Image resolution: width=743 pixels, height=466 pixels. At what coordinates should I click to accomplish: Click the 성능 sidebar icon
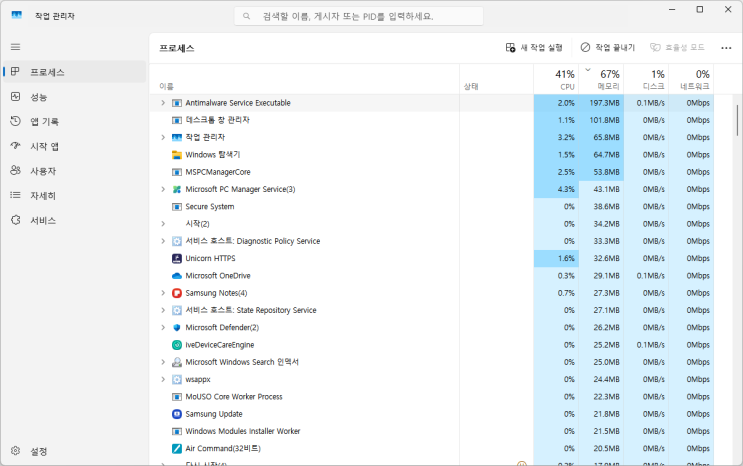pos(15,97)
